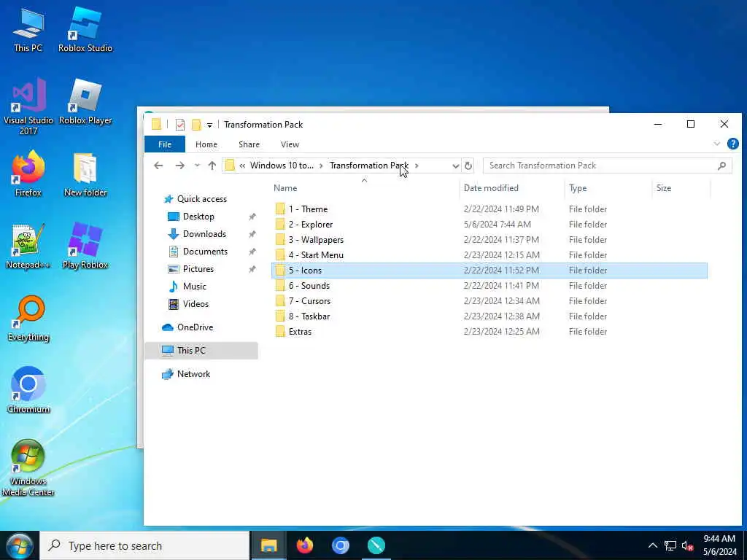The width and height of the screenshot is (747, 560).
Task: Click the taskbar search box
Action: (x=145, y=545)
